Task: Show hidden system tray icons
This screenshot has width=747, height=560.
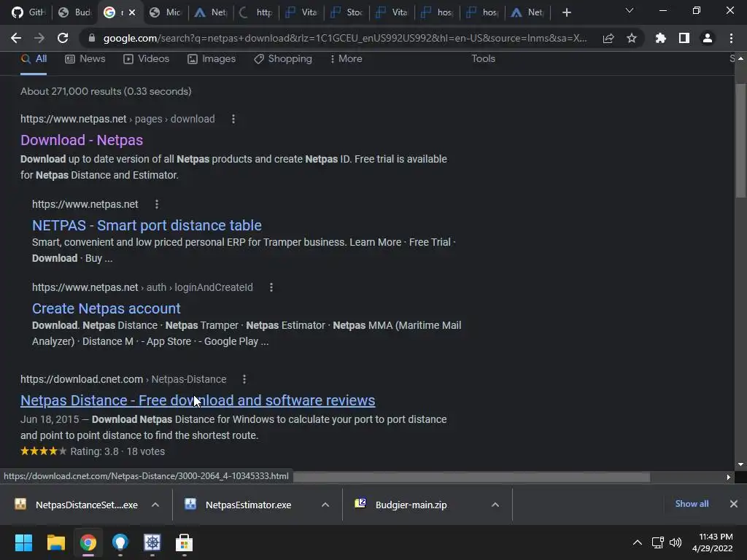Action: click(x=638, y=542)
